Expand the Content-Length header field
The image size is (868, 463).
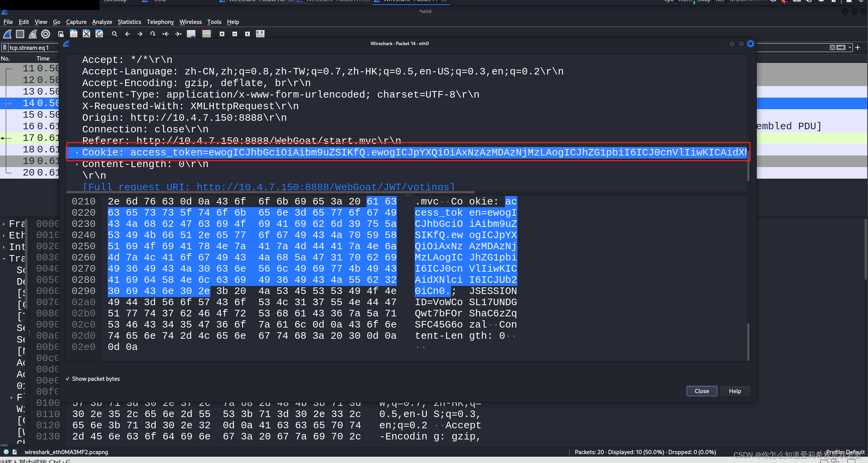point(77,164)
